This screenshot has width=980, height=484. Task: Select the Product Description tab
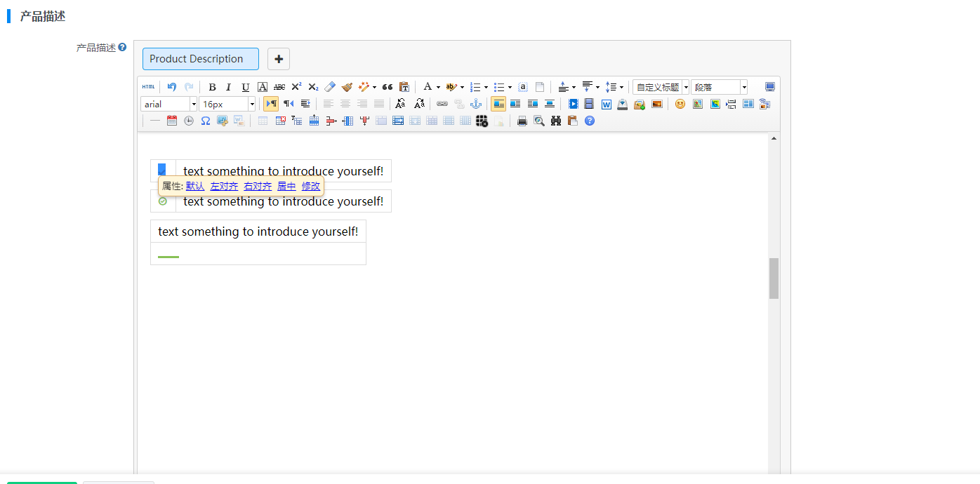200,59
